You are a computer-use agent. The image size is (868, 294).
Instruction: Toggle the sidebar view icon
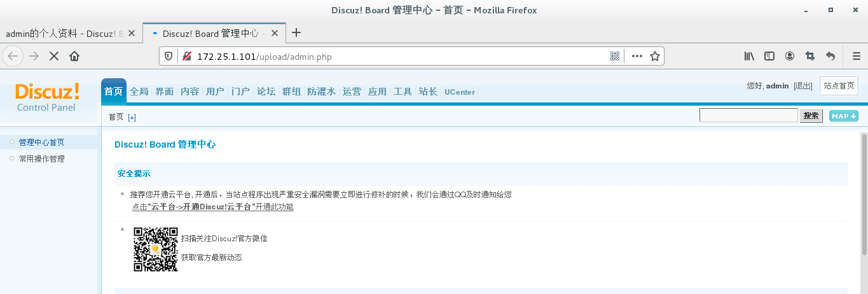tap(769, 56)
